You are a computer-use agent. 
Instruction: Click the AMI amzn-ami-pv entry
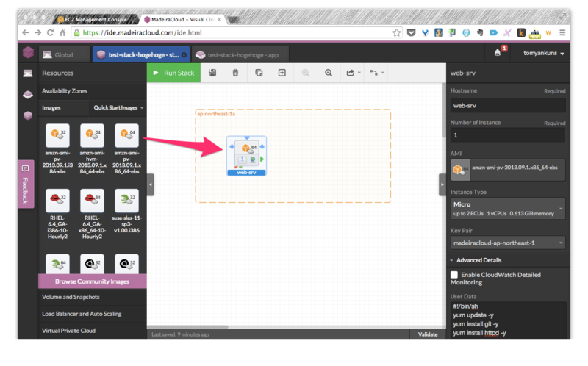coord(508,170)
